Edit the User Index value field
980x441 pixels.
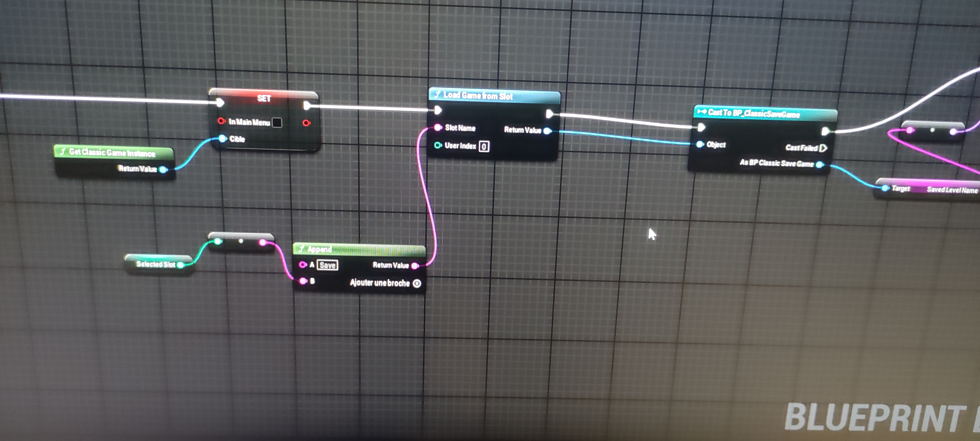[x=484, y=147]
